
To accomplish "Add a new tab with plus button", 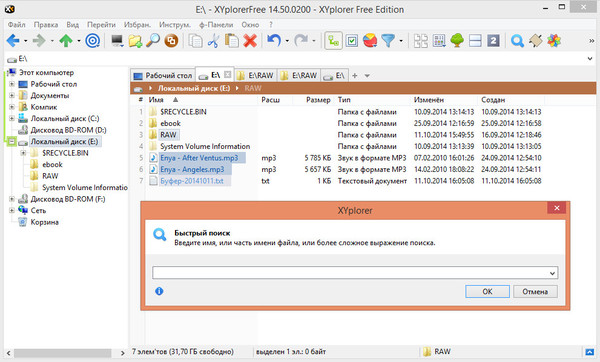I will pos(355,76).
